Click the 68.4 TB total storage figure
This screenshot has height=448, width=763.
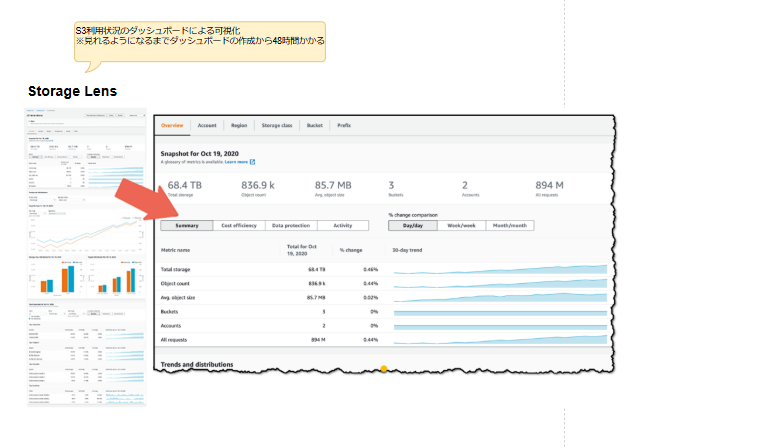click(184, 185)
